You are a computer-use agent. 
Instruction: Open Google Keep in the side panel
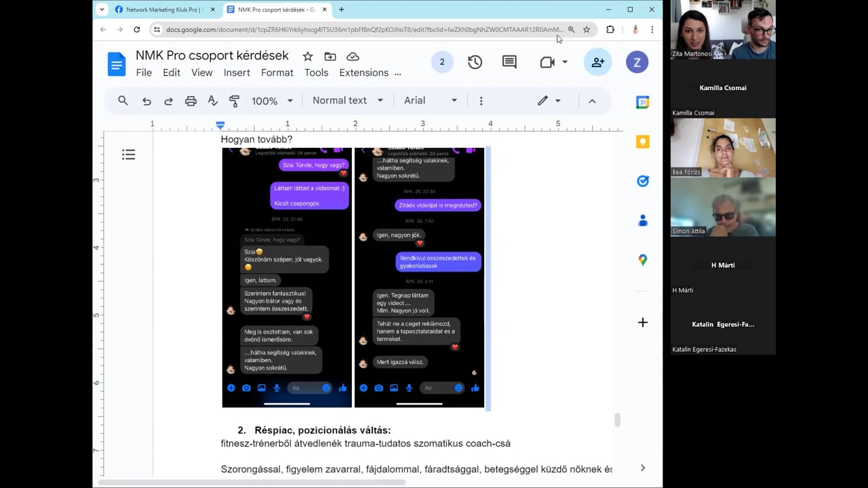(643, 142)
